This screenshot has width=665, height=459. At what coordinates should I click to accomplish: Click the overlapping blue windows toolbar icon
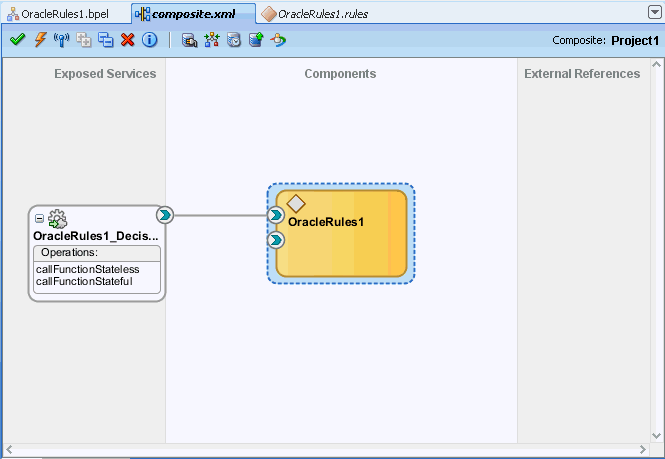[105, 40]
